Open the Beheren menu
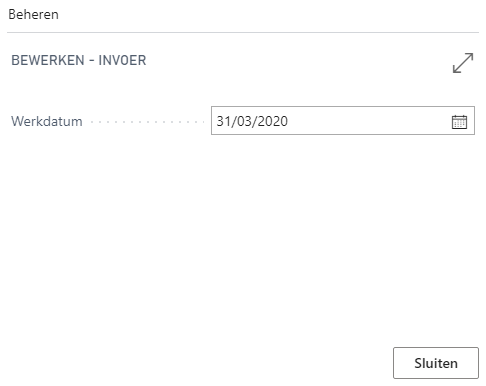Image resolution: width=486 pixels, height=386 pixels. (33, 15)
